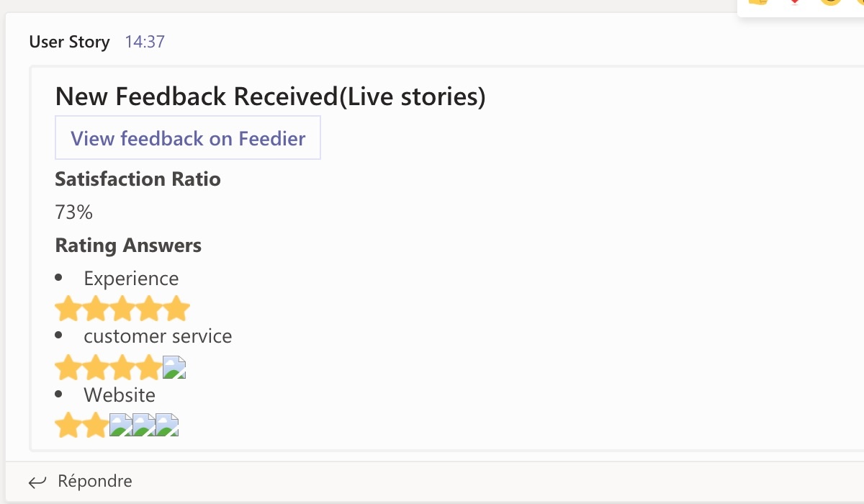Click the New Feedback Received card title
The image size is (864, 504).
coord(270,96)
